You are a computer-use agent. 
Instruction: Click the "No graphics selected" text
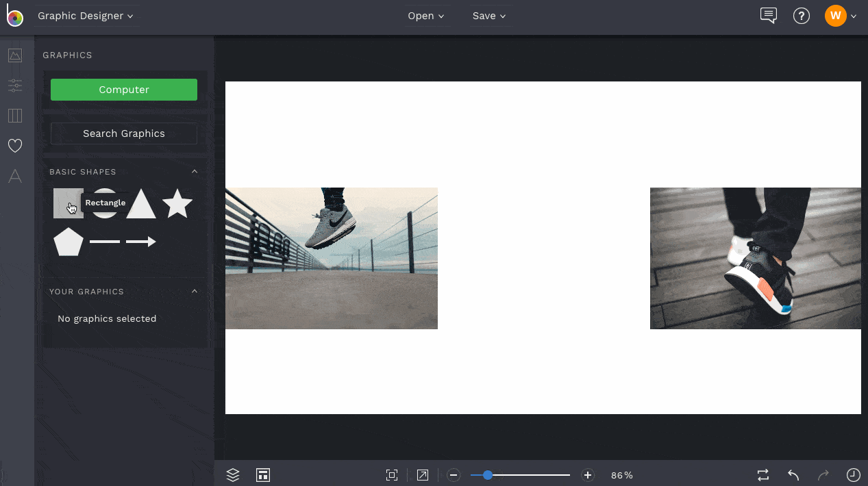point(107,319)
